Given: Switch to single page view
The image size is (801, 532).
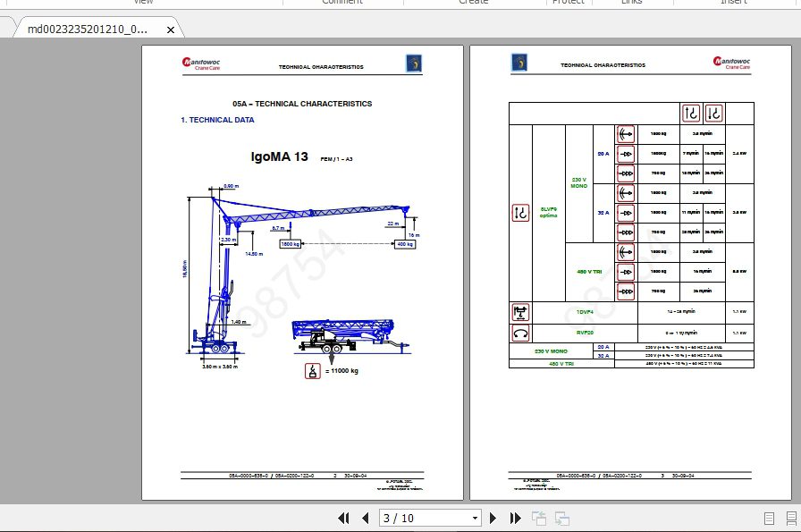Looking at the screenshot, I should 769,518.
